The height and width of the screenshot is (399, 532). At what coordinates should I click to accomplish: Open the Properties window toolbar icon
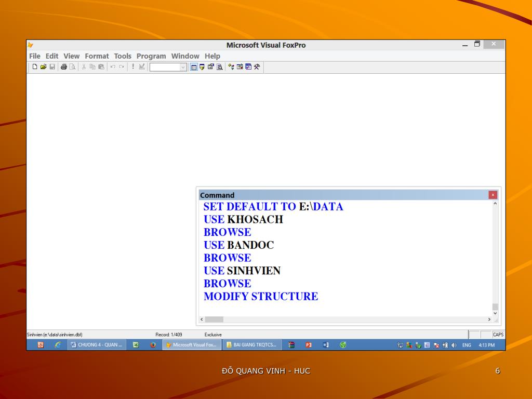(211, 67)
